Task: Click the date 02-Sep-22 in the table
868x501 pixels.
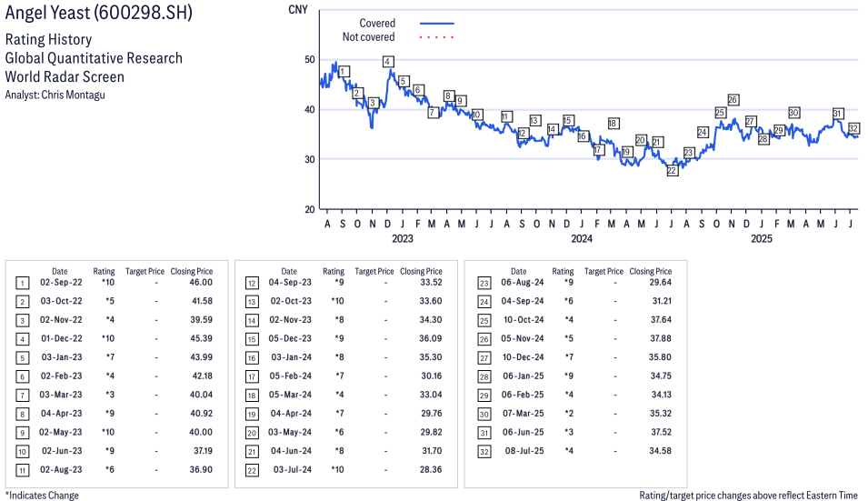Action: [61, 283]
